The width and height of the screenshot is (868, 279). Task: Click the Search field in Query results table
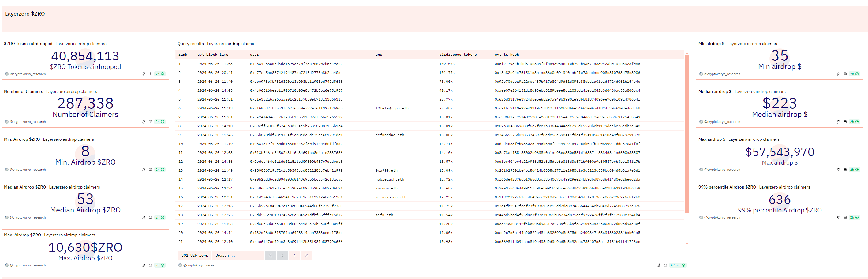(238, 255)
